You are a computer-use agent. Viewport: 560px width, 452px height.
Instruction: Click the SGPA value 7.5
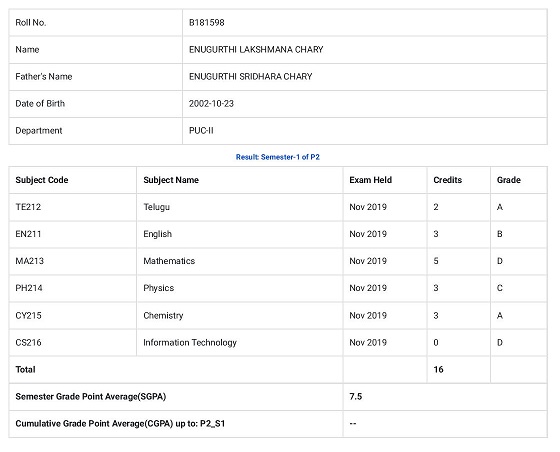(x=355, y=397)
